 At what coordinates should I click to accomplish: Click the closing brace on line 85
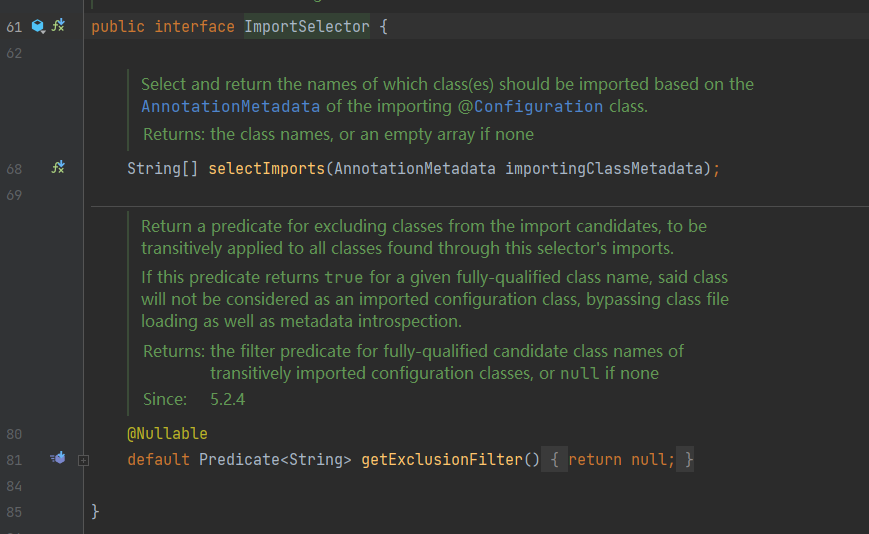coord(95,511)
